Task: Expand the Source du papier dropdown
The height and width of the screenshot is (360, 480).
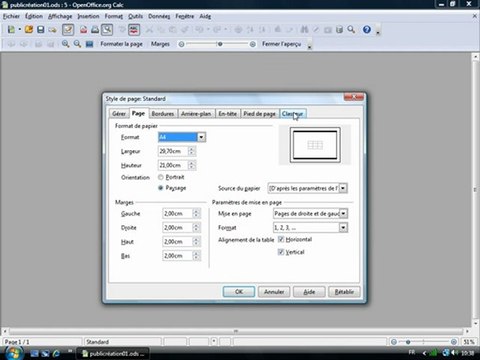Action: [x=343, y=188]
